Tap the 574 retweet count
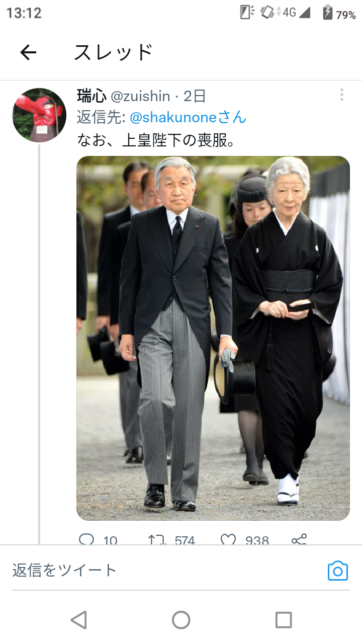Image resolution: width=362 pixels, height=644 pixels. click(x=185, y=540)
